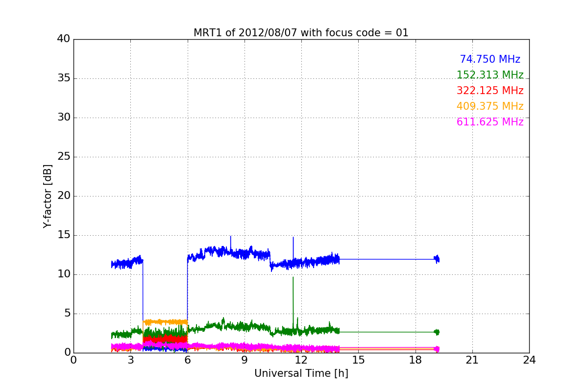588x392 pixels.
Task: Click the x-axis tick label '24'
Action: point(529,360)
